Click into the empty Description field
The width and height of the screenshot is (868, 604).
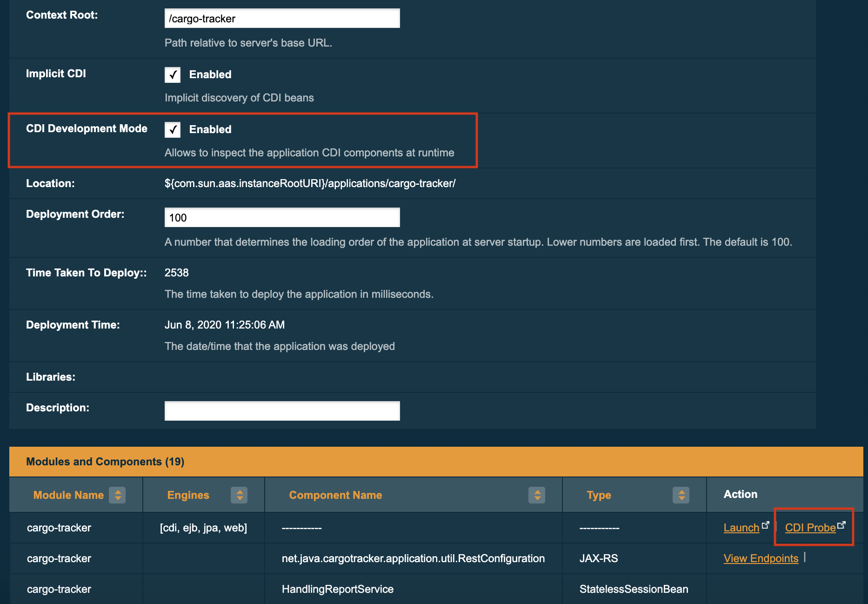pos(282,411)
